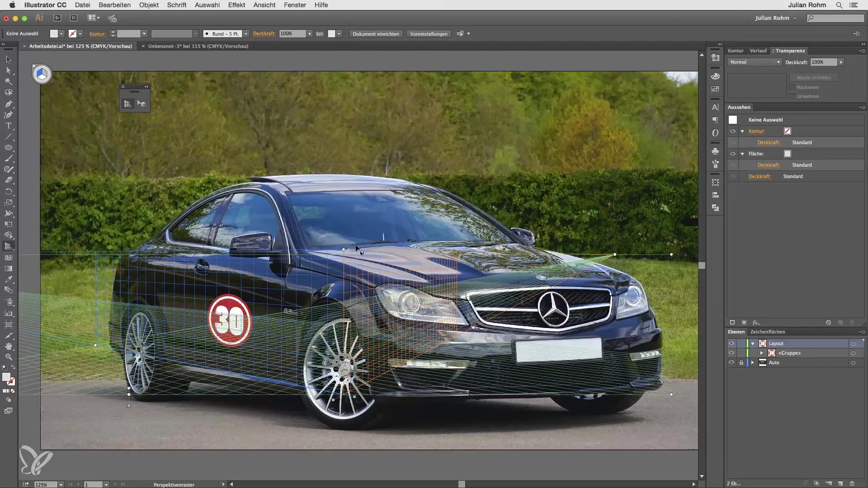Select the Lasso tool
This screenshot has width=868, height=488.
9,93
